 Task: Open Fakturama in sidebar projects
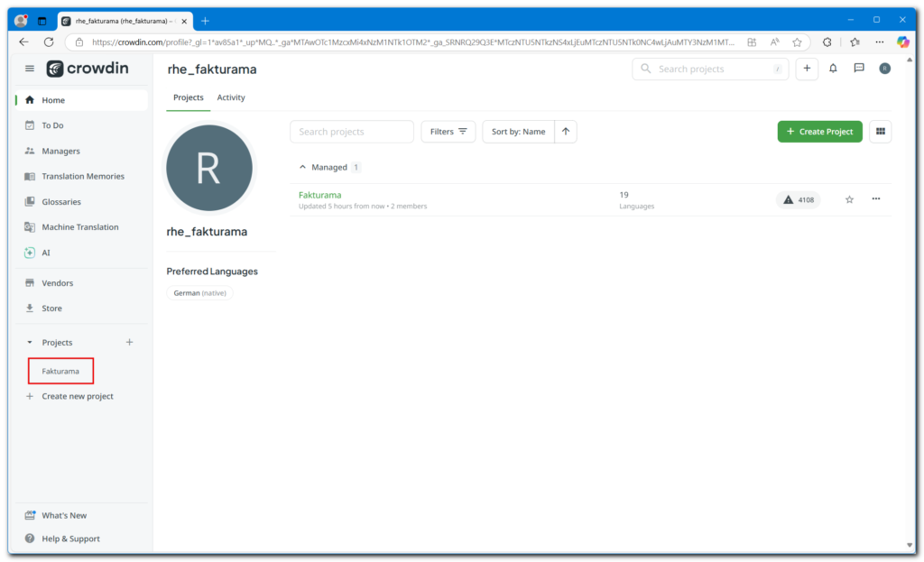[x=60, y=371]
